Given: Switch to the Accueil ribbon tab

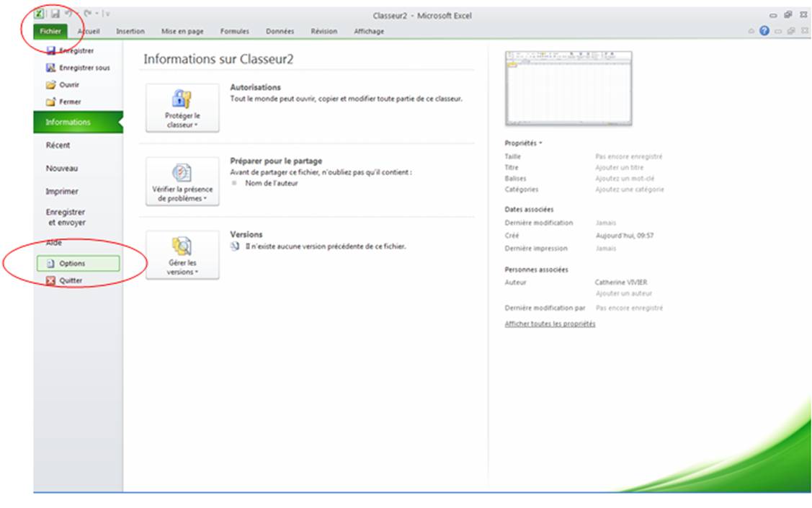Looking at the screenshot, I should click(89, 31).
